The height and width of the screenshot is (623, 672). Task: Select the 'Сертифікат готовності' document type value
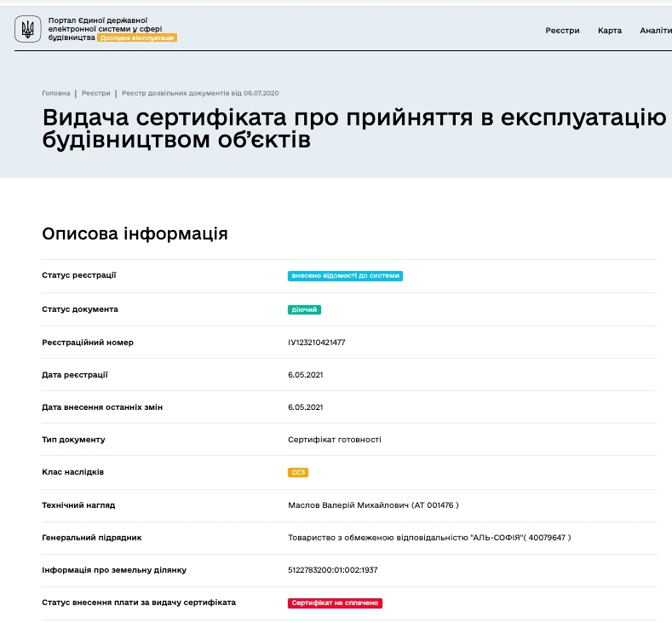(x=335, y=440)
